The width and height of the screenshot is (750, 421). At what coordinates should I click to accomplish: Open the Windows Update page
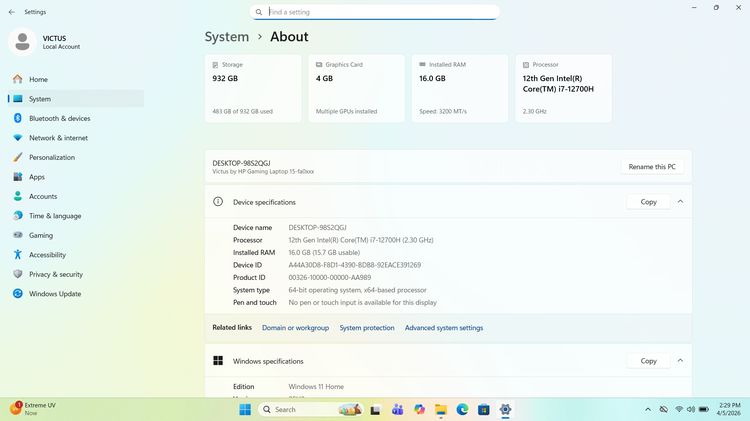pyautogui.click(x=76, y=294)
